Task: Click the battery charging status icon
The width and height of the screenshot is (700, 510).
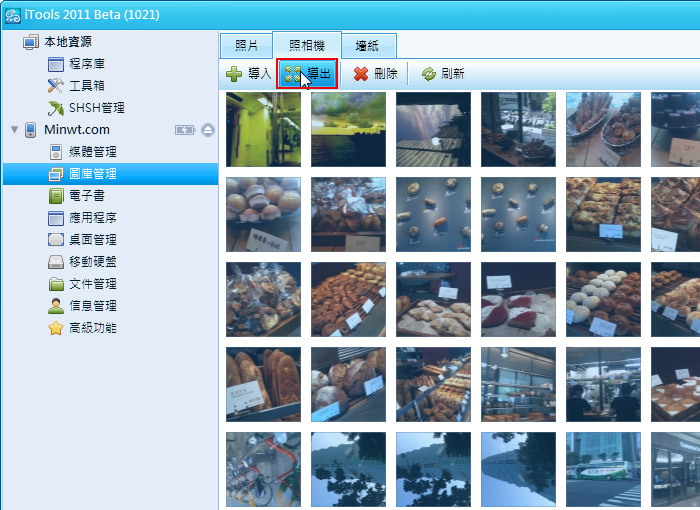Action: (x=185, y=130)
